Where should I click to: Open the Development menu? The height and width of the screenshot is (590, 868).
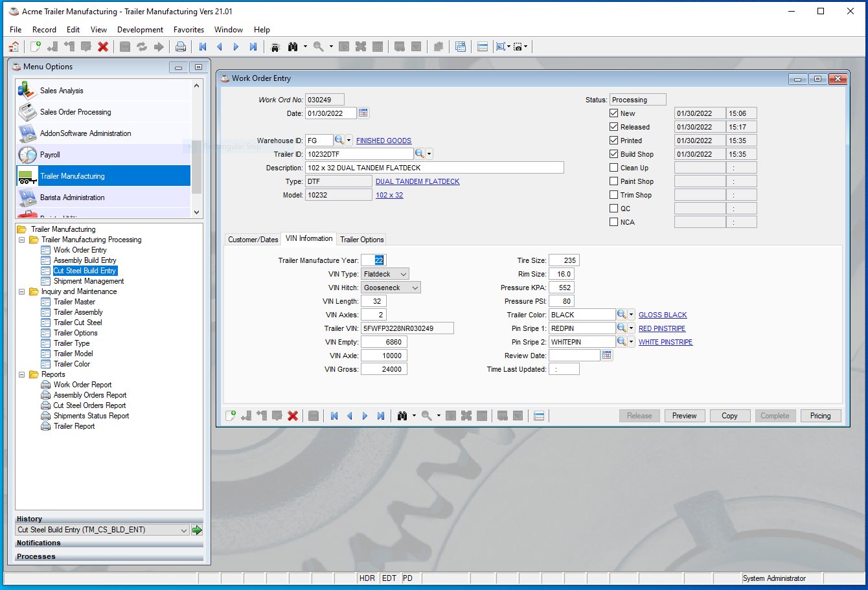(x=140, y=30)
